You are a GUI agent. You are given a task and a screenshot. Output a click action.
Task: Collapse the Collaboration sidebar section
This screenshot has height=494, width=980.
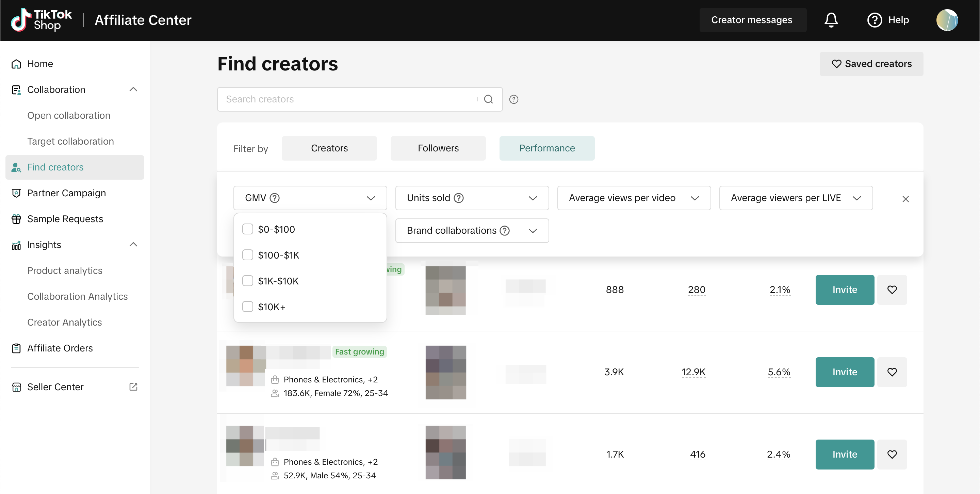click(x=133, y=89)
